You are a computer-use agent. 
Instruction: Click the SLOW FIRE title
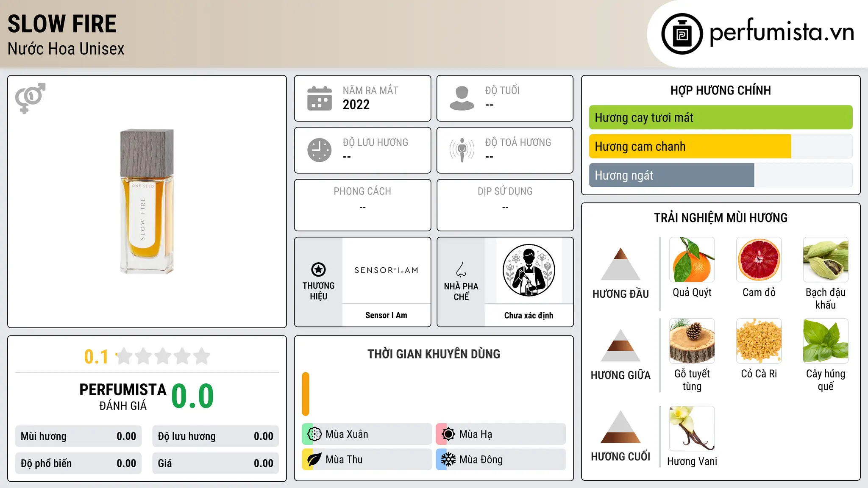tap(62, 24)
